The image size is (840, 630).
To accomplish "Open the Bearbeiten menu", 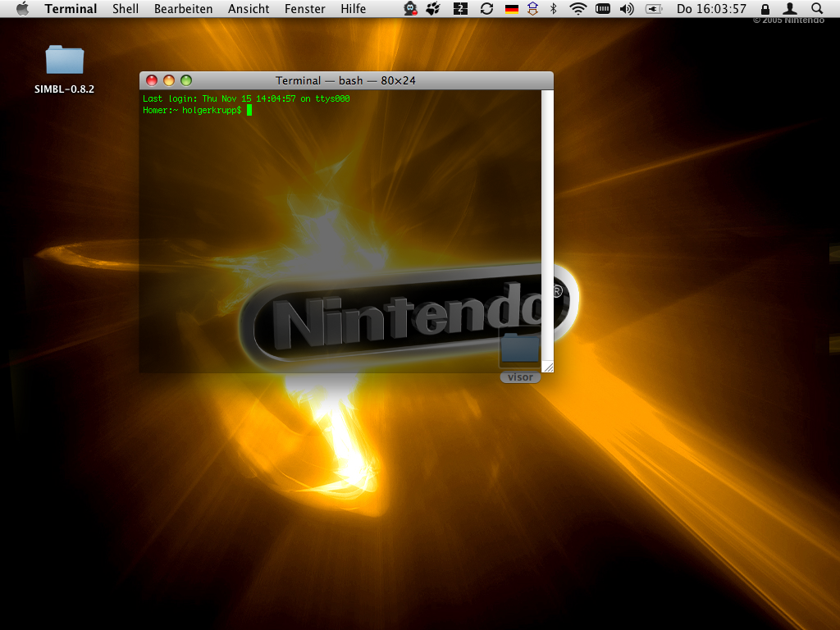I will [183, 8].
